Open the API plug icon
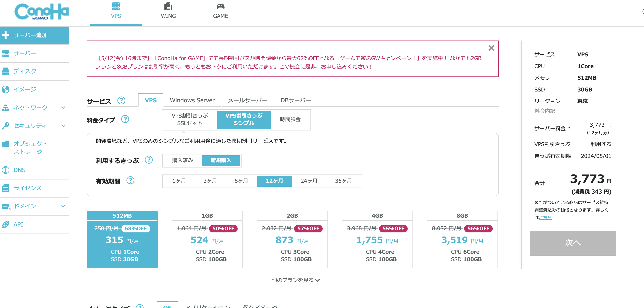644x308 pixels. pyautogui.click(x=5, y=224)
